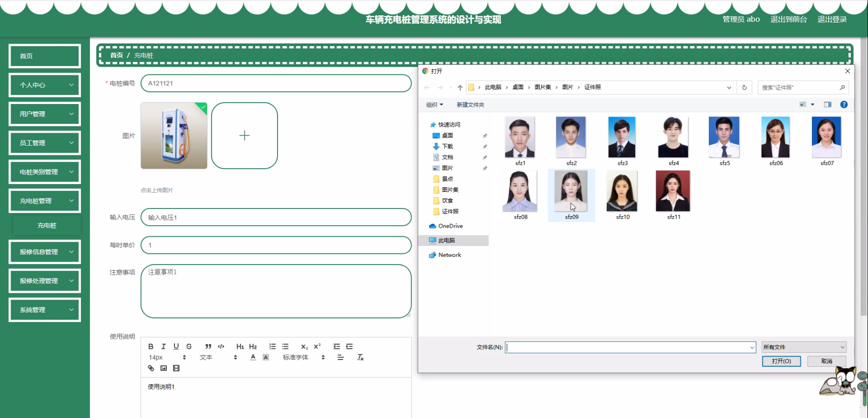This screenshot has height=418, width=868.
Task: Open the 报修信息管理 sidebar menu
Action: [x=45, y=252]
